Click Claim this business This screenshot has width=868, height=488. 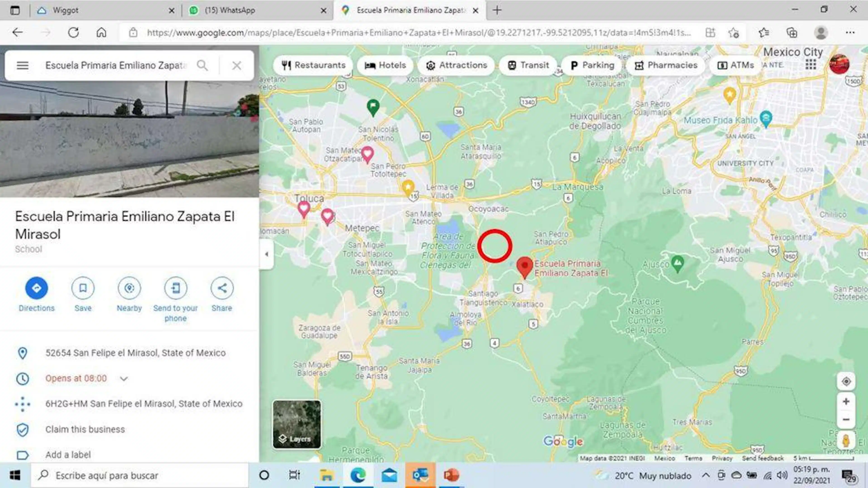pos(85,429)
